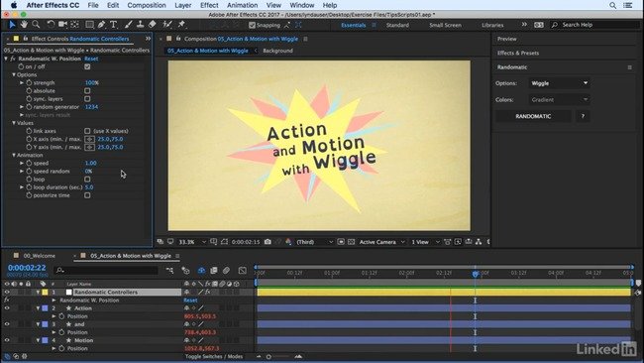Viewport: 644px width, 363px height.
Task: Click the channel color icon in viewer
Action: [288, 242]
